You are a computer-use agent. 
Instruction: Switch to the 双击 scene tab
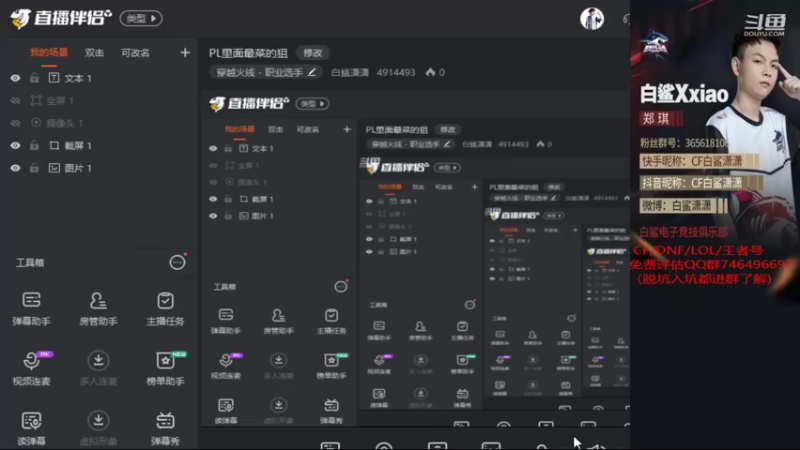94,53
